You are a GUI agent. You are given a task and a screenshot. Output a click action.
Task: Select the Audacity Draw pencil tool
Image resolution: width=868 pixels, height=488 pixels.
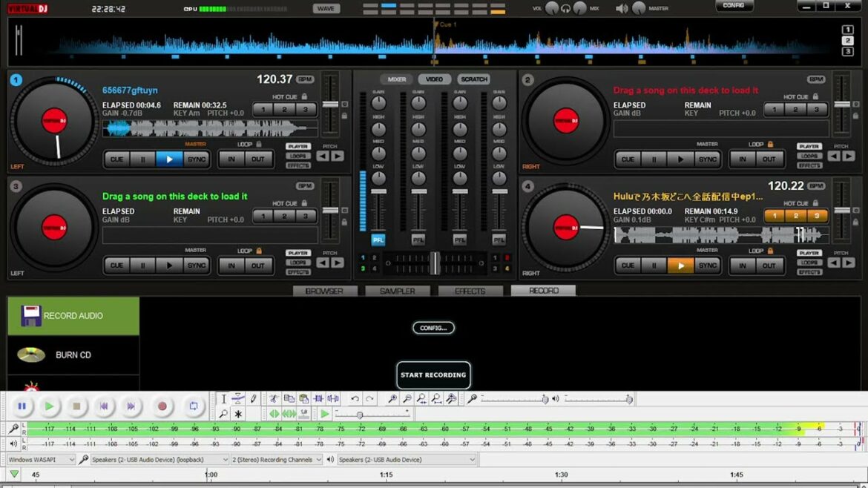pyautogui.click(x=253, y=399)
